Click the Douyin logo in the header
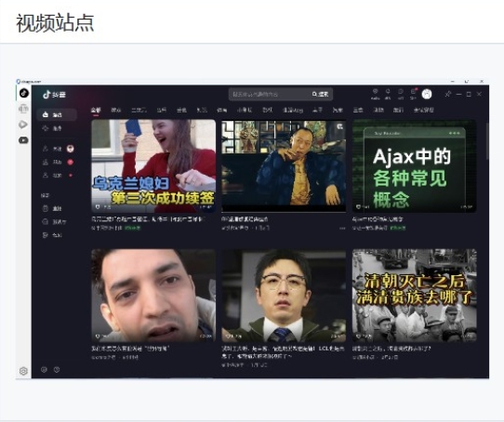Screen dimensions: 504x422 tap(54, 95)
